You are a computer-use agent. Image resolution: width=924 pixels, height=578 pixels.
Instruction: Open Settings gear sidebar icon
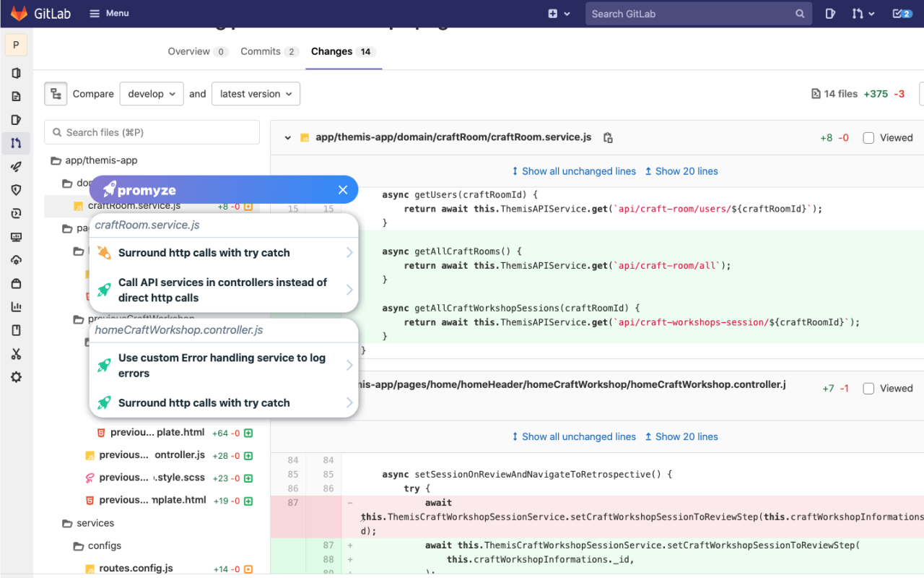pyautogui.click(x=16, y=377)
